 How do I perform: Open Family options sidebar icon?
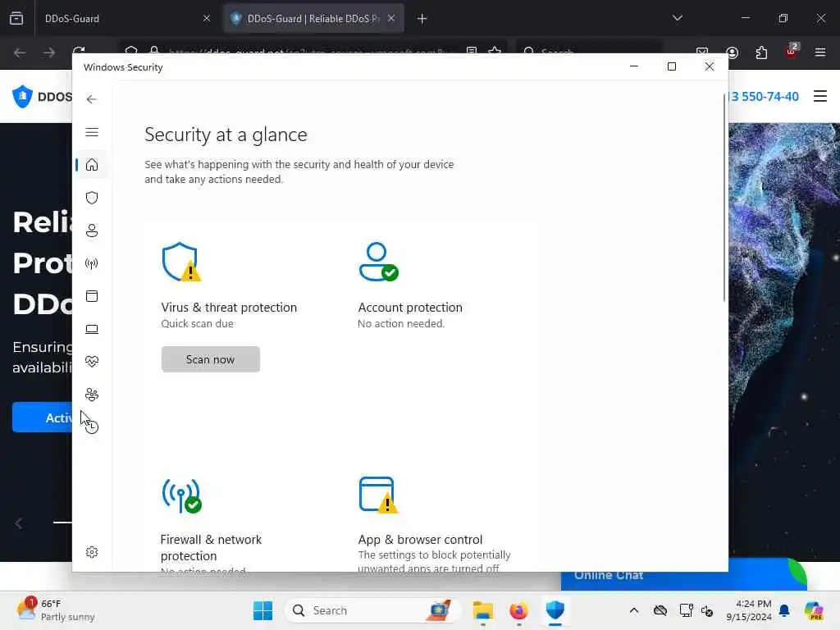coord(92,395)
